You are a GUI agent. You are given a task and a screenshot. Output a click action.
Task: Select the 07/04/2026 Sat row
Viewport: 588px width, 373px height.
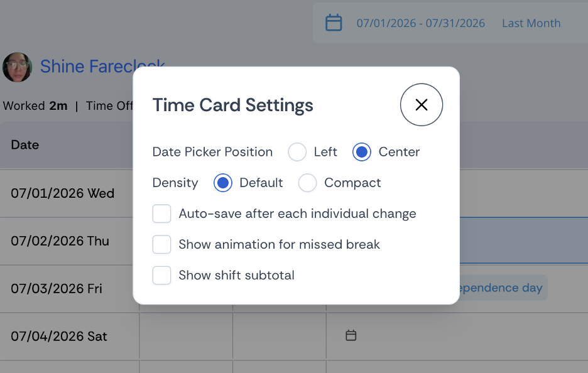[294, 336]
